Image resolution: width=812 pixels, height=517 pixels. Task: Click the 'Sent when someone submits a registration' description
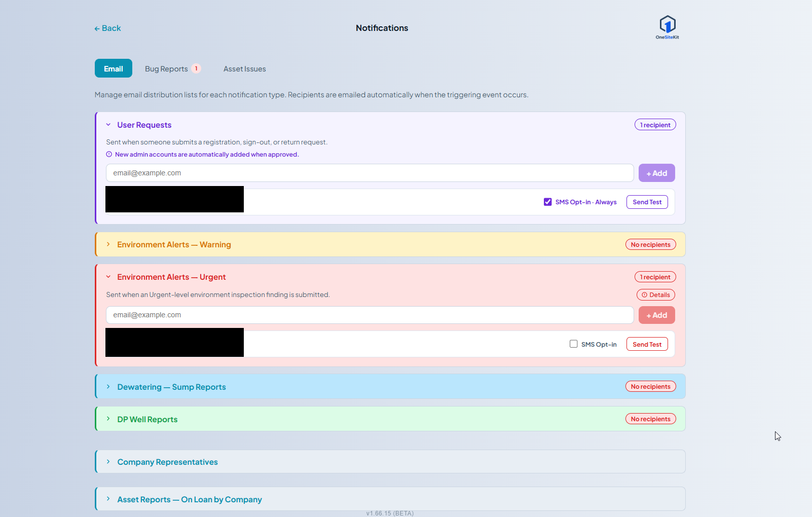(217, 142)
